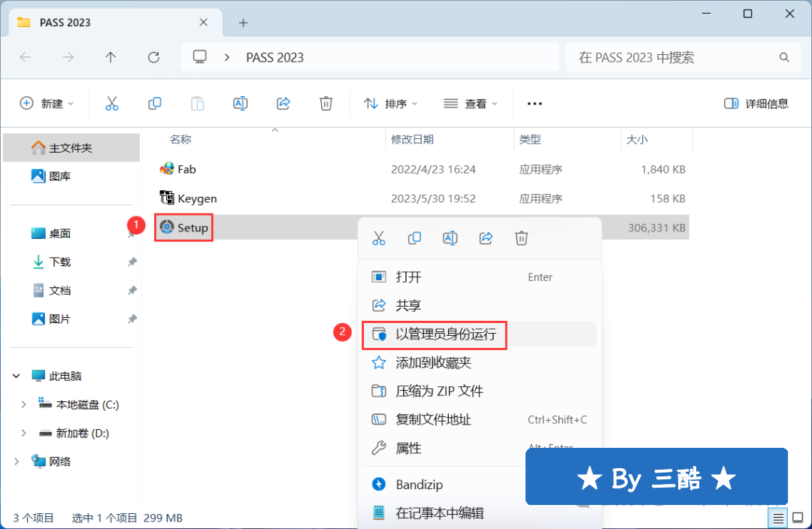
Task: Open the 查看 view dropdown
Action: 470,104
